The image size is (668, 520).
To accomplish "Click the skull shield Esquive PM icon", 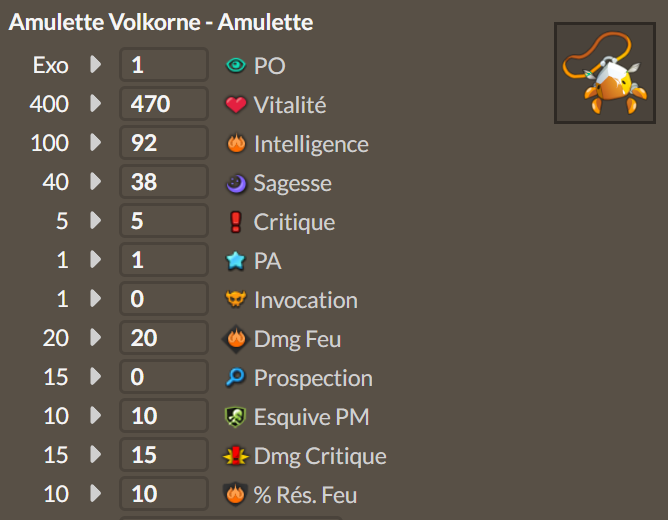I will 235,417.
